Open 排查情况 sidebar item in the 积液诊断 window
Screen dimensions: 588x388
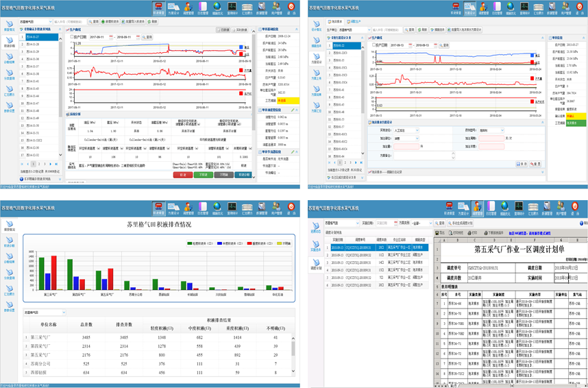(10, 25)
